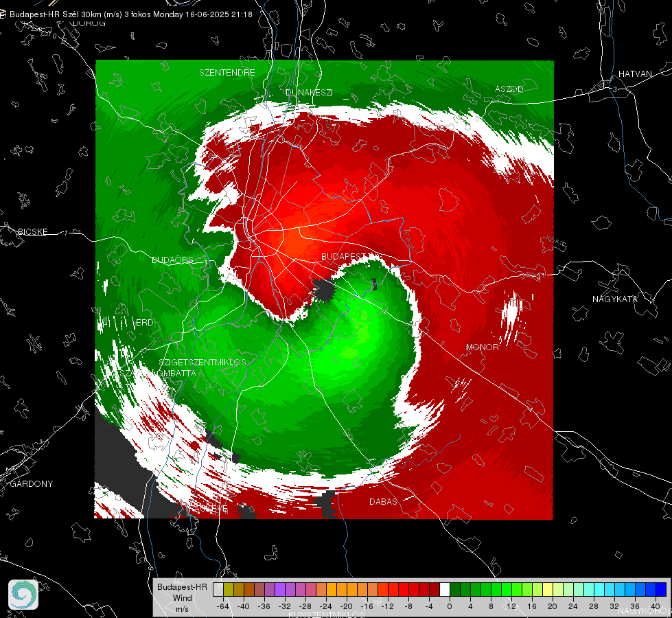Pick the olive legend swatch after grey
The width and height of the screenshot is (672, 618).
coord(229,590)
